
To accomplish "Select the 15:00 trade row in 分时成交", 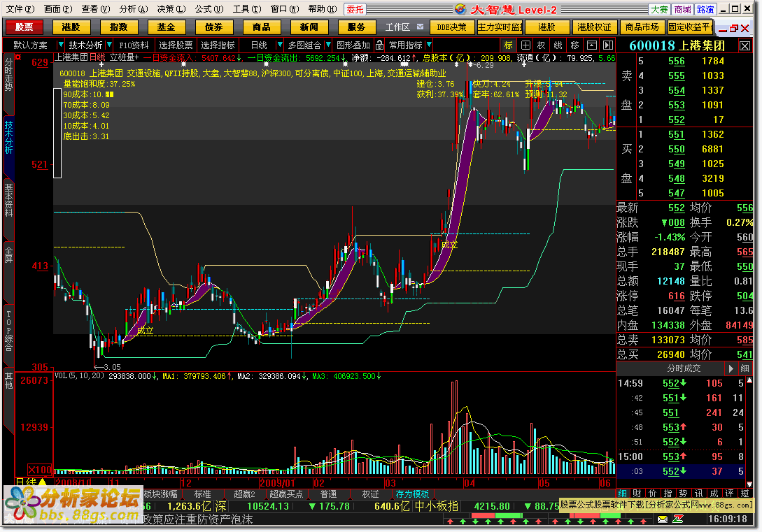I will (x=680, y=456).
